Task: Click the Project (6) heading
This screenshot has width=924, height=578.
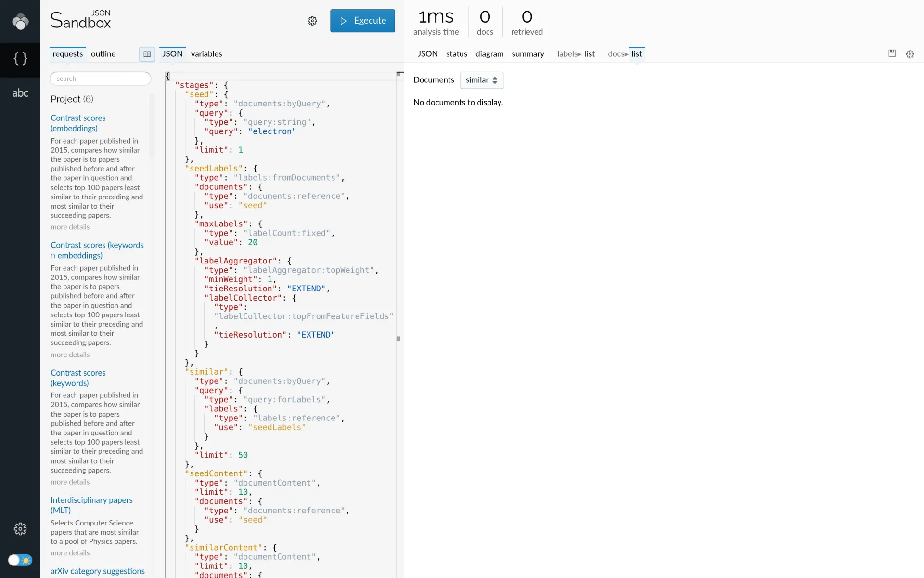Action: tap(72, 99)
